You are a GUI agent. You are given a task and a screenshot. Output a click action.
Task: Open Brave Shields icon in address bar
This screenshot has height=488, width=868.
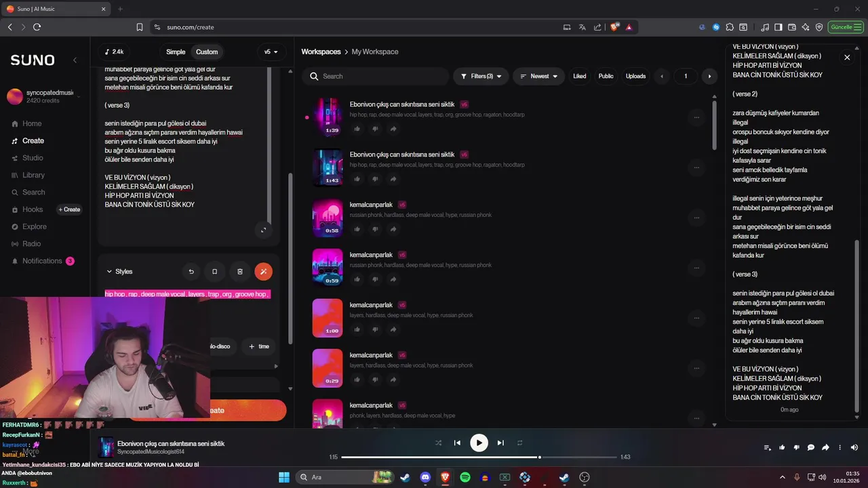[614, 27]
